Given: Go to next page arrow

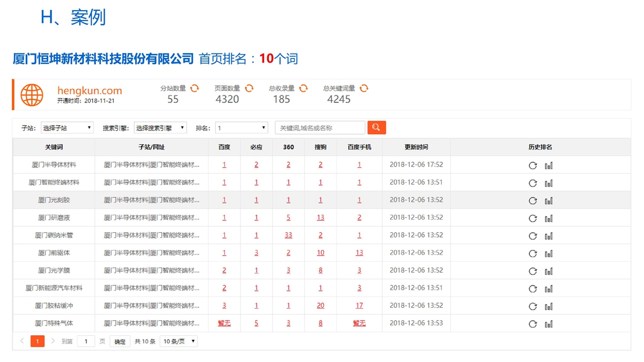Looking at the screenshot, I should pyautogui.click(x=53, y=341).
